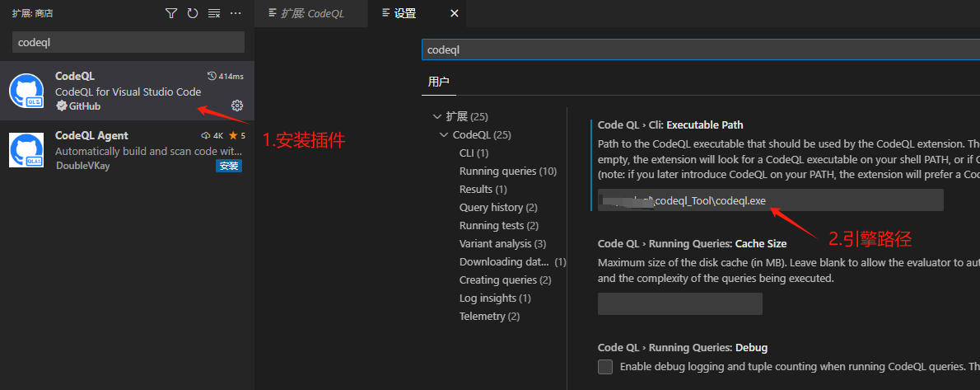
Task: Install the CodeQL Agent extension
Action: tap(229, 166)
